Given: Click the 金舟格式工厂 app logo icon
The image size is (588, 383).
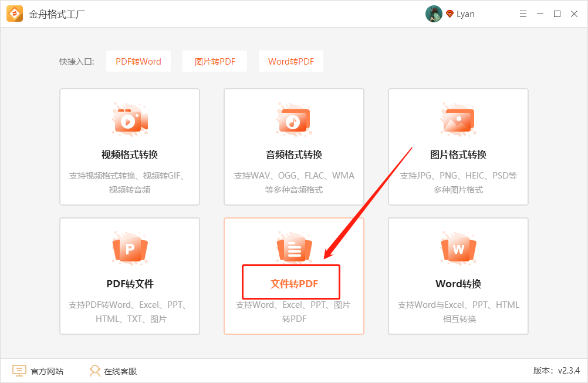Looking at the screenshot, I should point(15,14).
